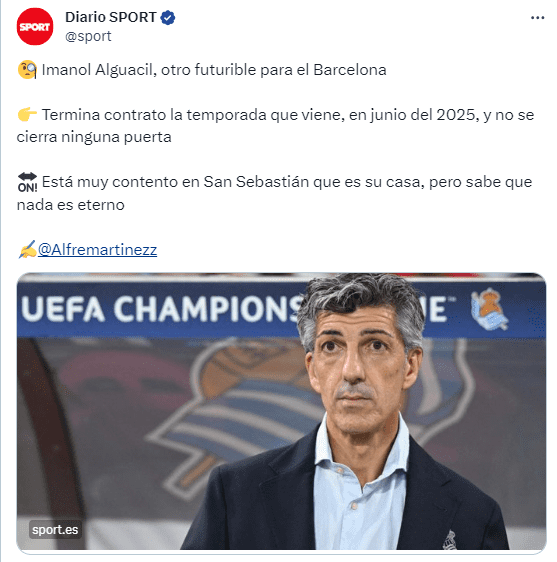Click the club emblem on the blazer
The height and width of the screenshot is (562, 557).
pos(449,540)
